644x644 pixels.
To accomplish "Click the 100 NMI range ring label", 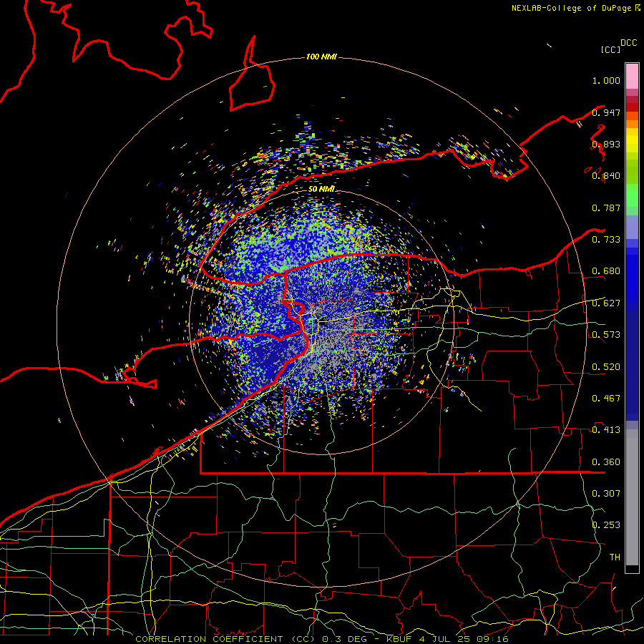I will 321,57.
